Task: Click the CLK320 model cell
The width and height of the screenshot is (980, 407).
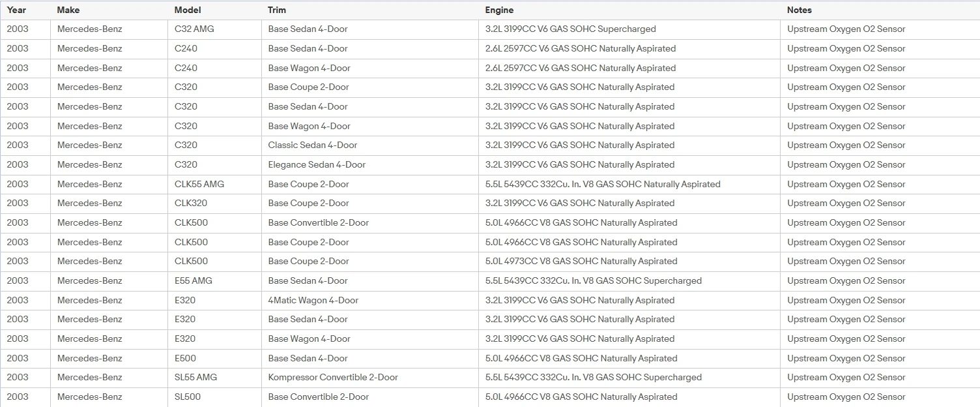Action: [x=214, y=203]
